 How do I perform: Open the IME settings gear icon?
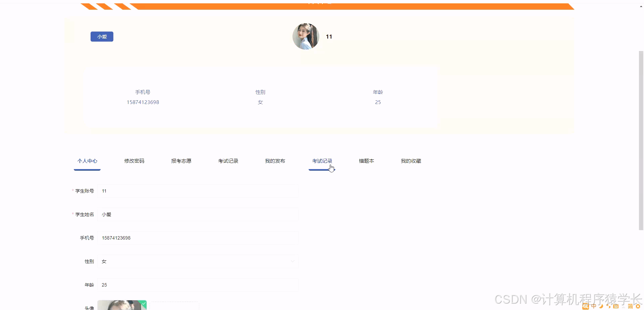pyautogui.click(x=638, y=306)
